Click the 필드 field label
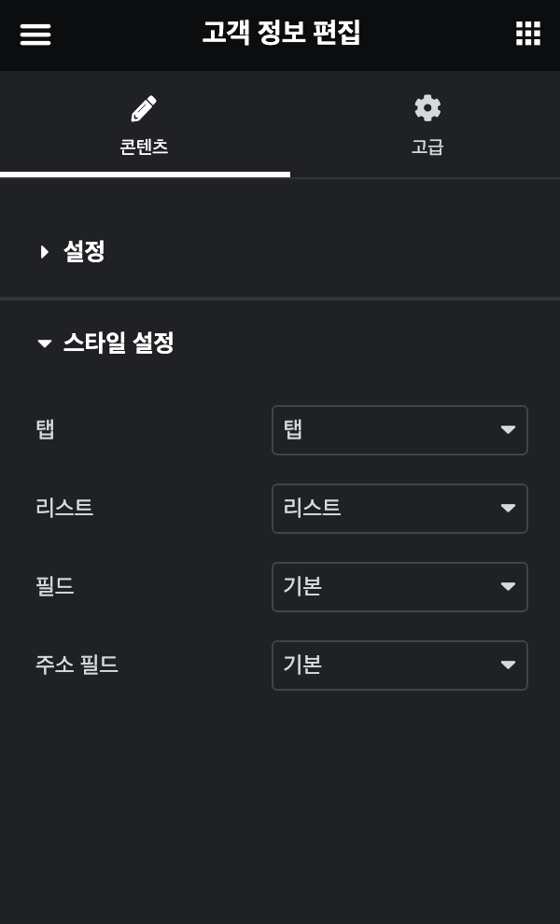560x924 pixels. tap(54, 587)
